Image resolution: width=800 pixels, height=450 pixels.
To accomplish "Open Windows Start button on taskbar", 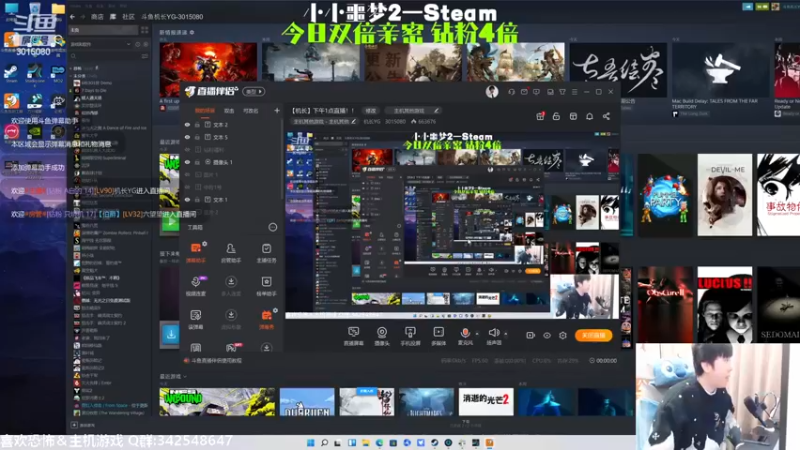I will [310, 443].
